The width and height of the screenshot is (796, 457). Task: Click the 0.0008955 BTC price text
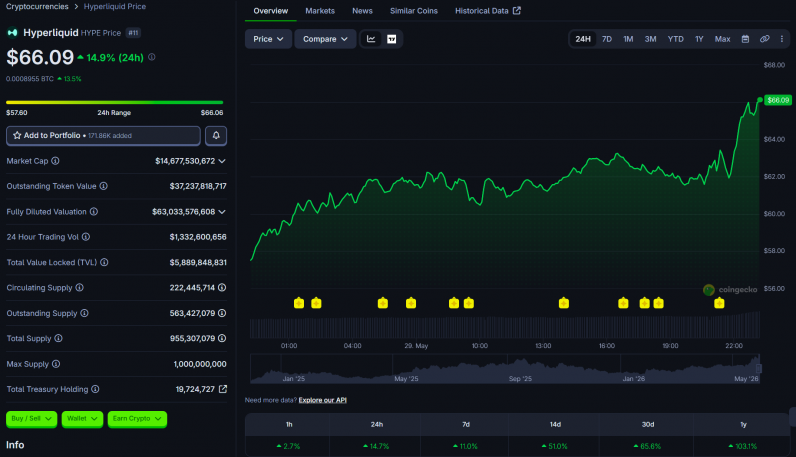pyautogui.click(x=30, y=79)
